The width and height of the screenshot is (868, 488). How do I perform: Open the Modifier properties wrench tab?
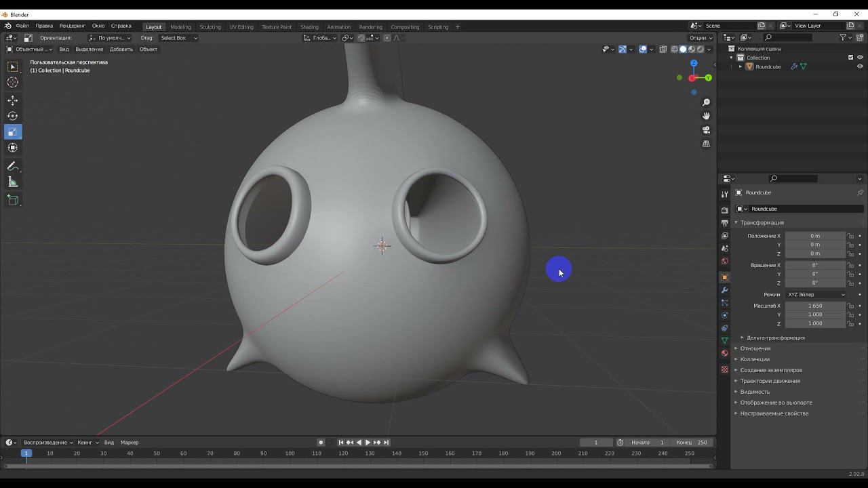click(x=724, y=290)
